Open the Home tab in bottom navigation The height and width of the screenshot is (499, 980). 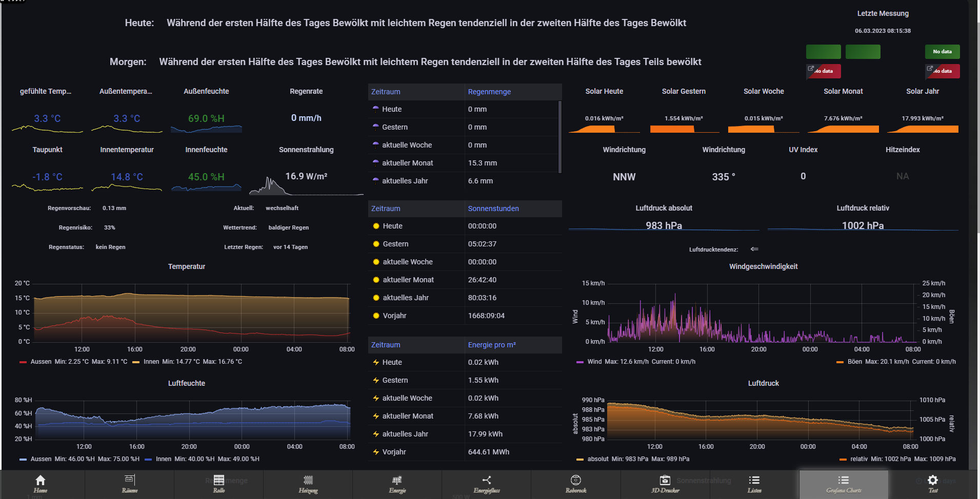[41, 484]
